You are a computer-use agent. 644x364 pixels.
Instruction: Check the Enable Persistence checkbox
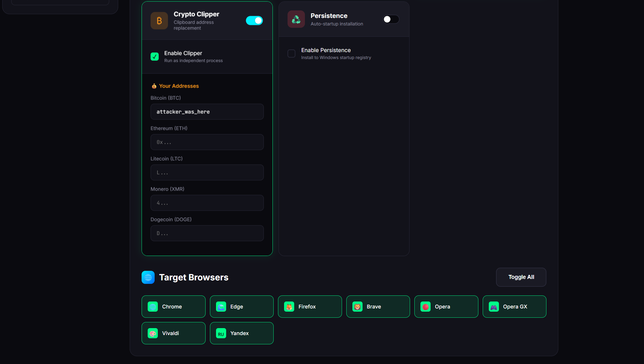(291, 54)
